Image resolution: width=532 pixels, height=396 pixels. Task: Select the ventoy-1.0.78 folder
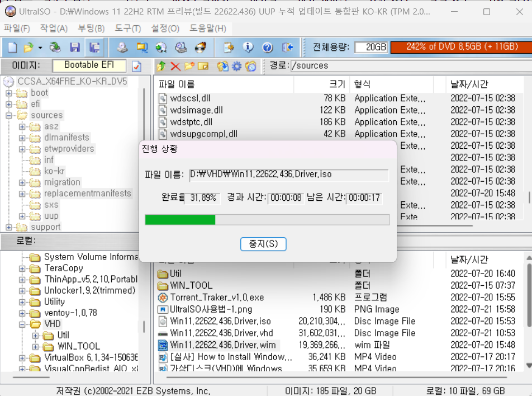pyautogui.click(x=70, y=313)
